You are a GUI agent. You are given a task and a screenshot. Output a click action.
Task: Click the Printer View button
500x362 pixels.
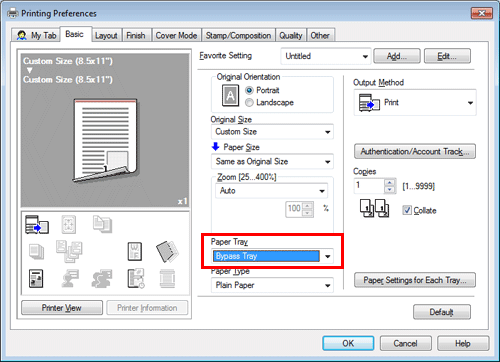click(62, 308)
